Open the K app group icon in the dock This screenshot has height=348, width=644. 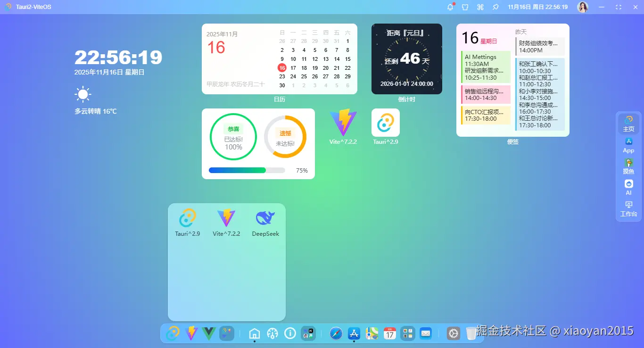point(308,333)
